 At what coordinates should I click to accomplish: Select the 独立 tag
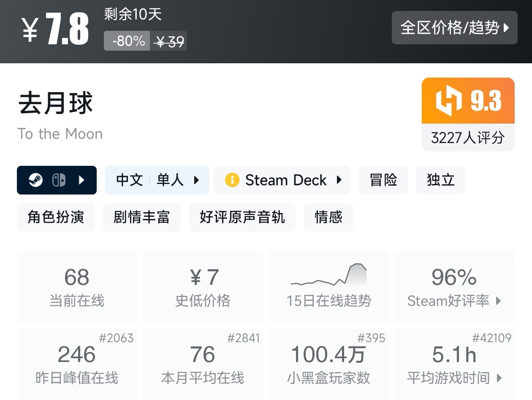tap(440, 180)
